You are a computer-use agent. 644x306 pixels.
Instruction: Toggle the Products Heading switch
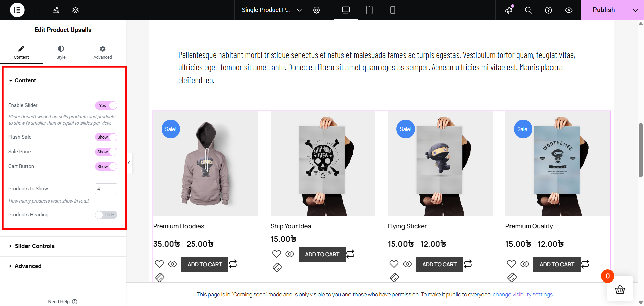(x=106, y=215)
